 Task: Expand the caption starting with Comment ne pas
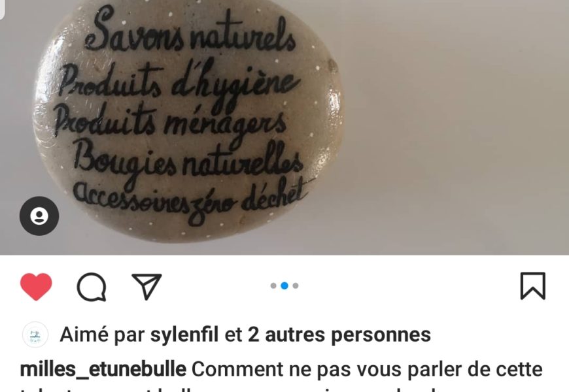point(367,370)
